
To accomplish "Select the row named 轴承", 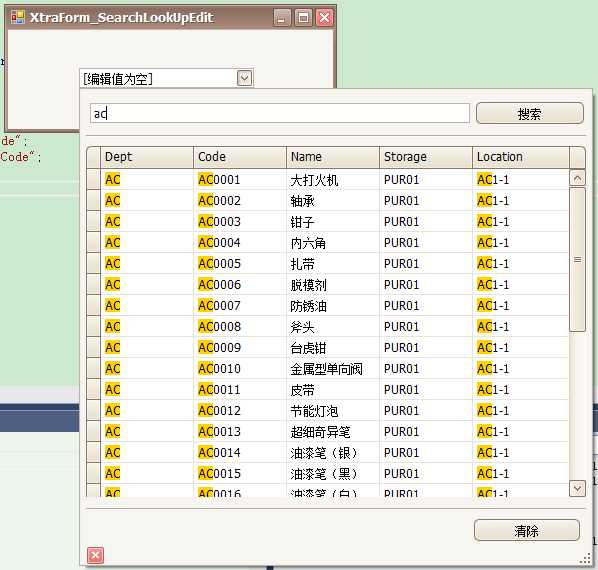I will point(328,201).
